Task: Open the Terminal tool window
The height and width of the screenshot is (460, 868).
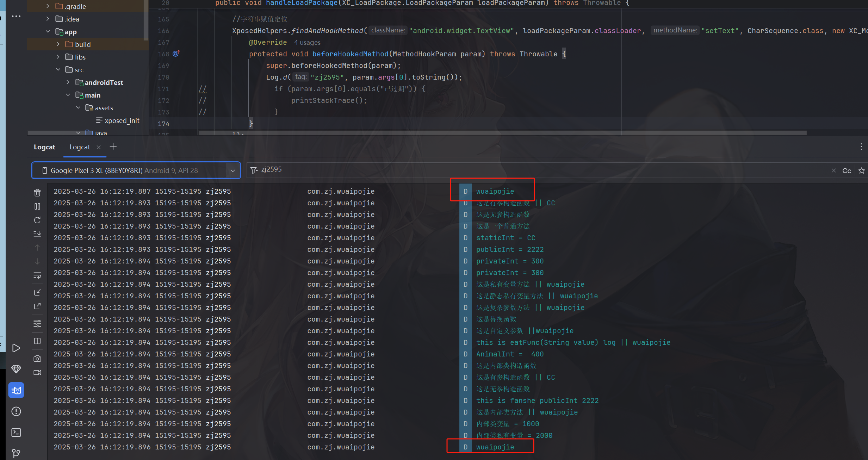Action: coord(16,433)
